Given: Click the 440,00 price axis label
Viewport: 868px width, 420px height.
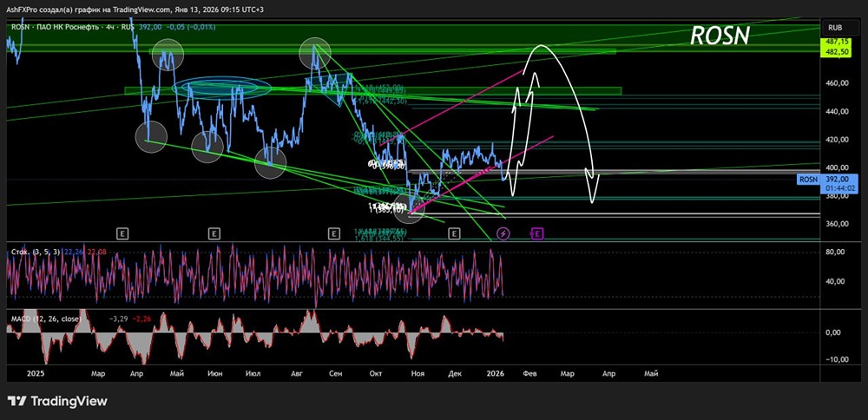Looking at the screenshot, I should pyautogui.click(x=837, y=111).
